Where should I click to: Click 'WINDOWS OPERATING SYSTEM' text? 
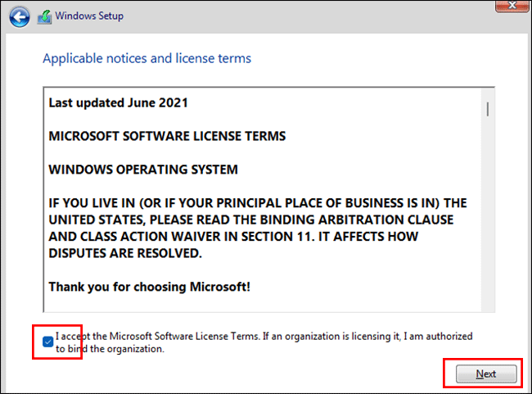[x=143, y=170]
